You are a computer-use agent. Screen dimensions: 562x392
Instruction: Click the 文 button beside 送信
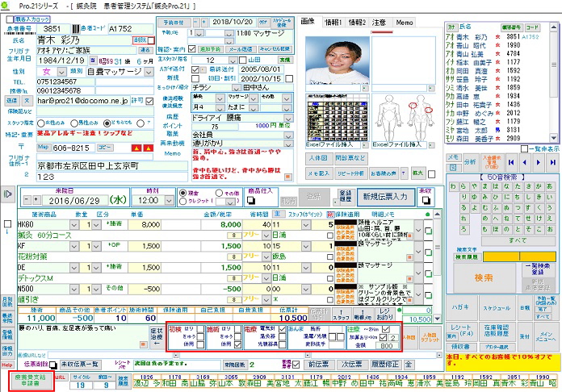point(27,101)
